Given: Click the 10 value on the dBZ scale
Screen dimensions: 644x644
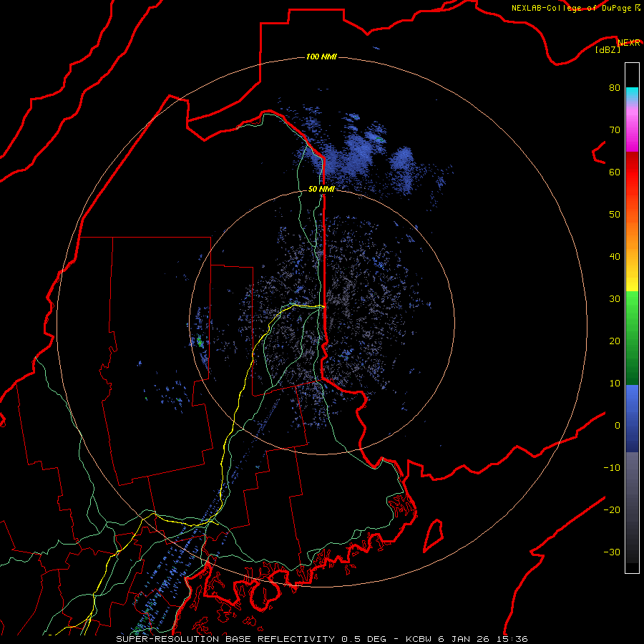Looking at the screenshot, I should (615, 384).
